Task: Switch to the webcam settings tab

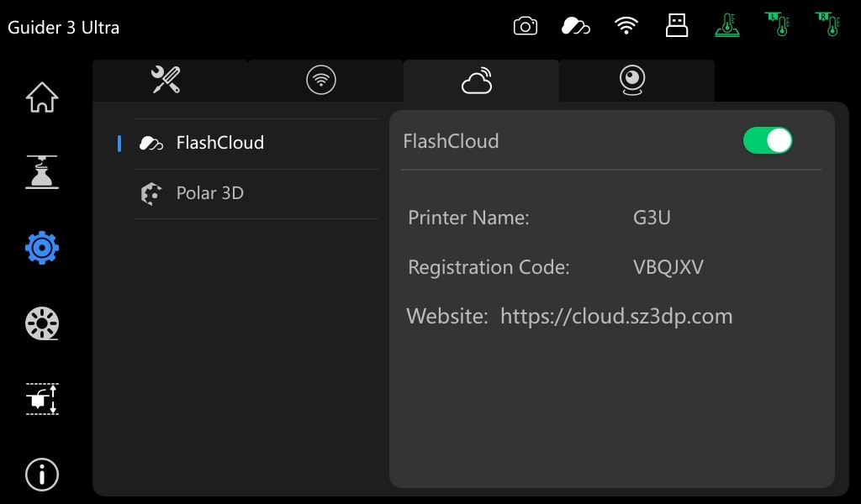Action: point(637,80)
